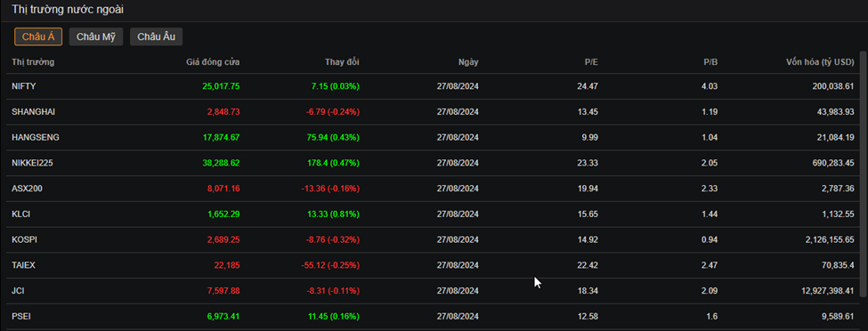Click the P/B column header
Screen dimensions: 868x331
tap(710, 62)
